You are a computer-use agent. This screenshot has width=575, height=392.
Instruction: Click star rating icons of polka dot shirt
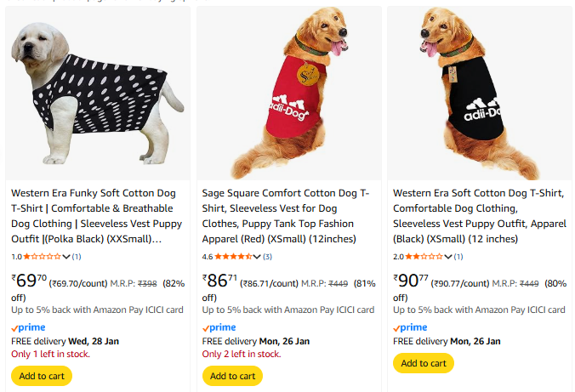click(x=43, y=256)
